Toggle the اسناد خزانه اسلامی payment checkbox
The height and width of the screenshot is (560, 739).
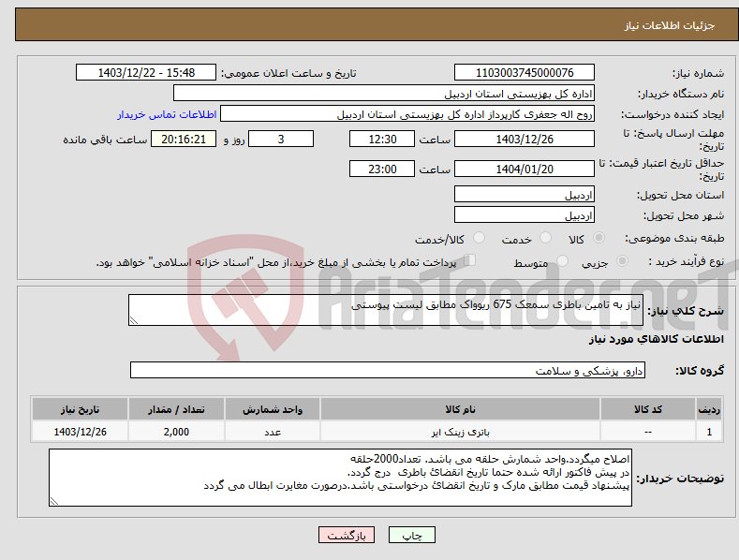click(470, 259)
